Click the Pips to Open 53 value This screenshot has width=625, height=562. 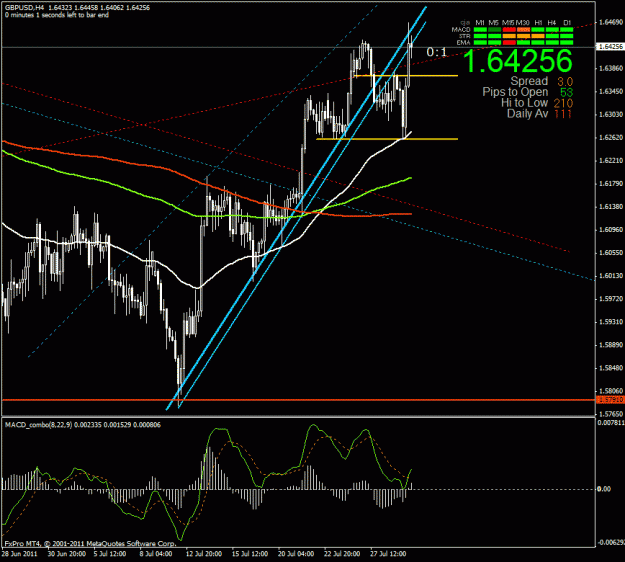tap(566, 92)
